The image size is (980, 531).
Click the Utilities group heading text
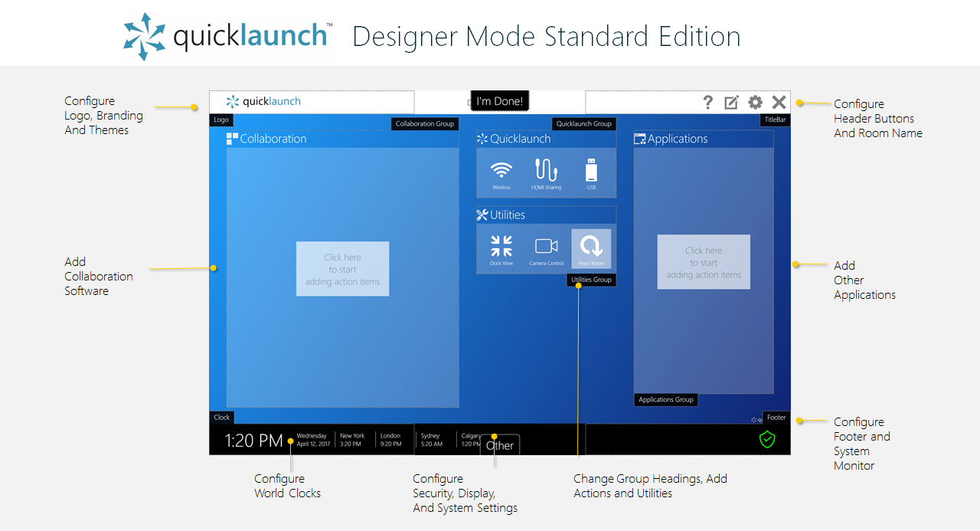(508, 215)
